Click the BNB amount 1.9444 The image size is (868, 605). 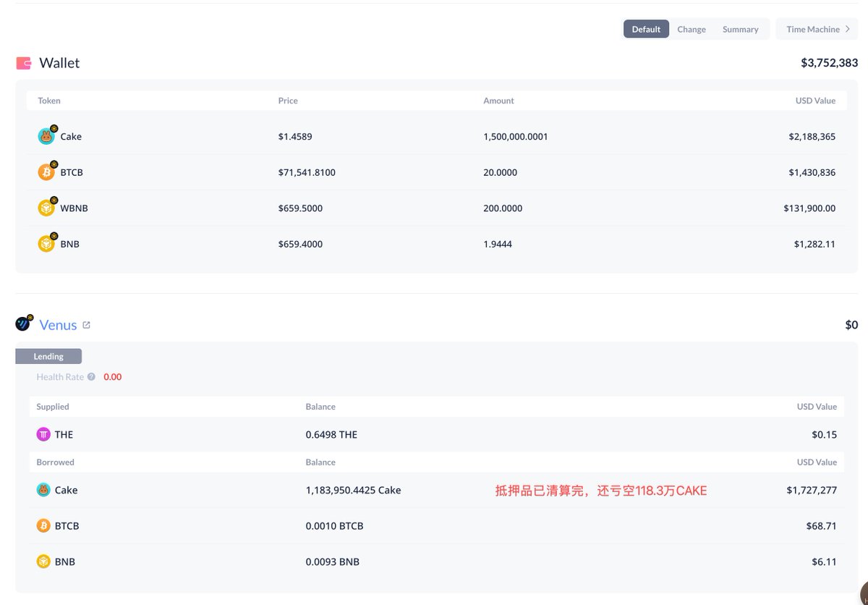498,244
